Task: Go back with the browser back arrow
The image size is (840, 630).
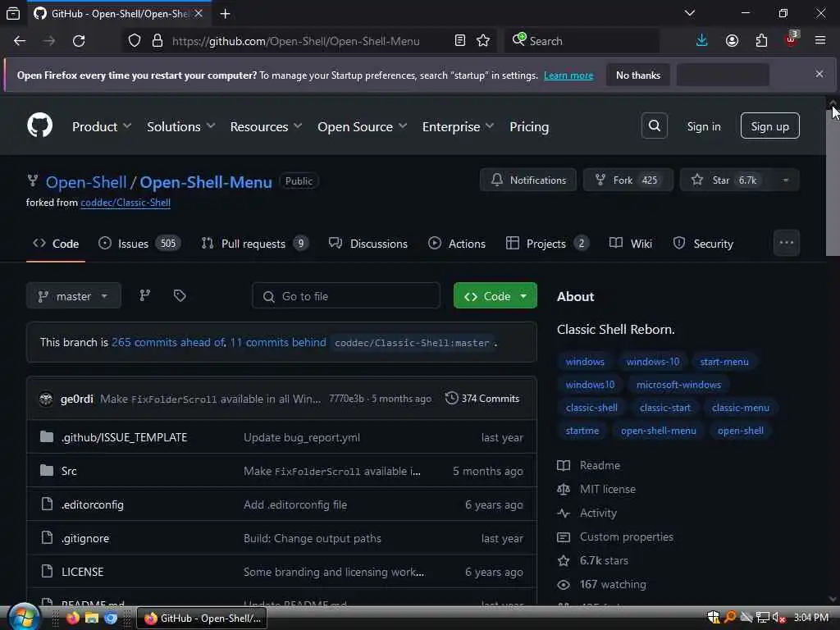Action: tap(20, 41)
